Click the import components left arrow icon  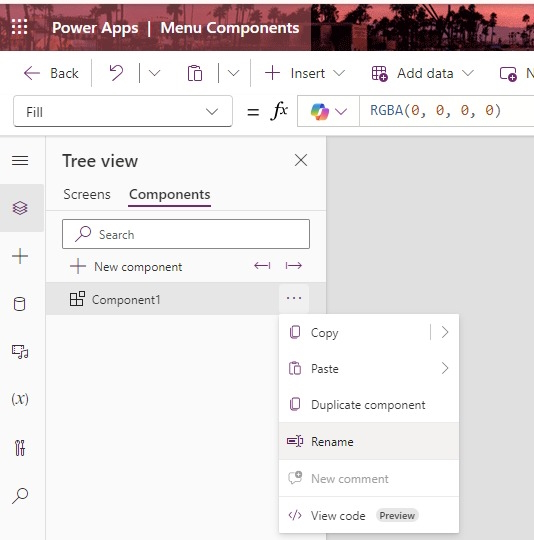262,266
